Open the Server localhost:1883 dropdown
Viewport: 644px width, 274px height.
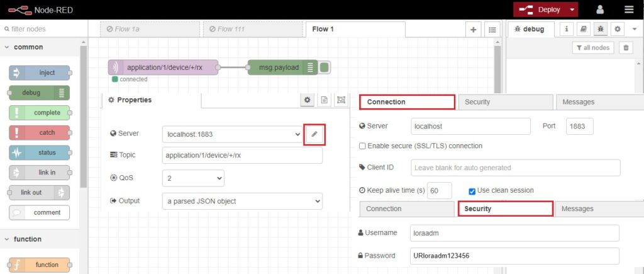pos(232,134)
